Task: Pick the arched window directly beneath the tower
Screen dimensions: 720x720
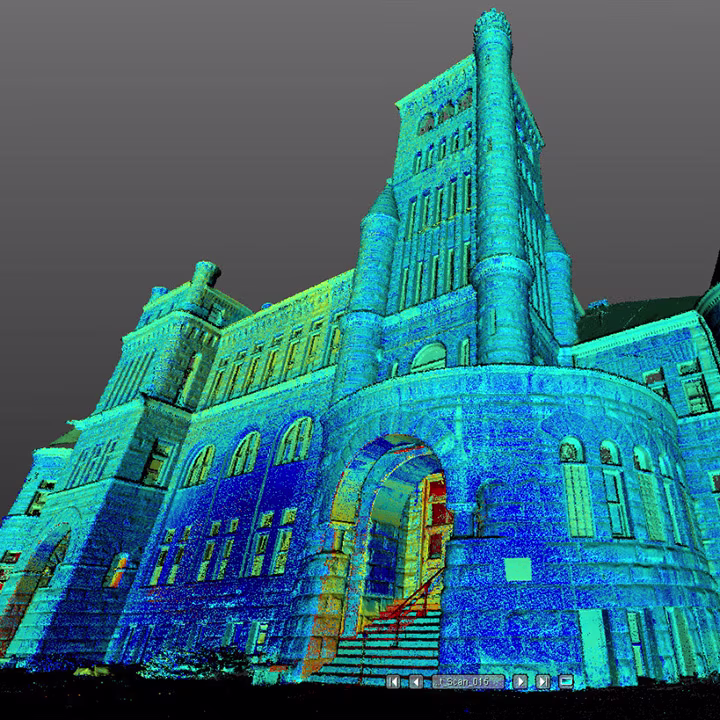Action: pos(429,357)
